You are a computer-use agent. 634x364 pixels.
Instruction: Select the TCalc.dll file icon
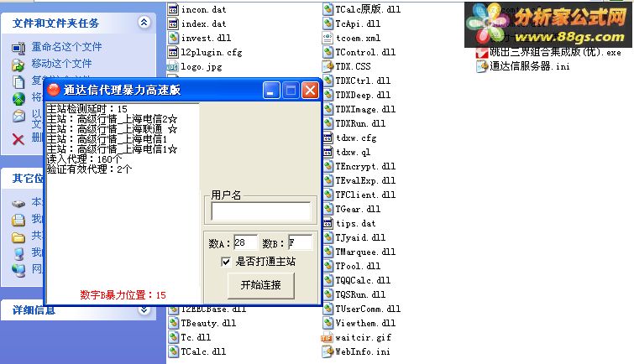point(173,351)
